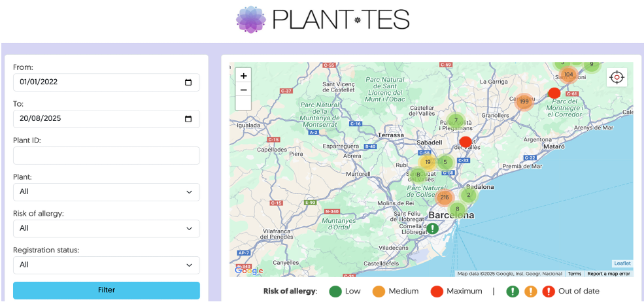Expand the Registration status dropdown
Screen dimensions: 644x302
[107, 265]
